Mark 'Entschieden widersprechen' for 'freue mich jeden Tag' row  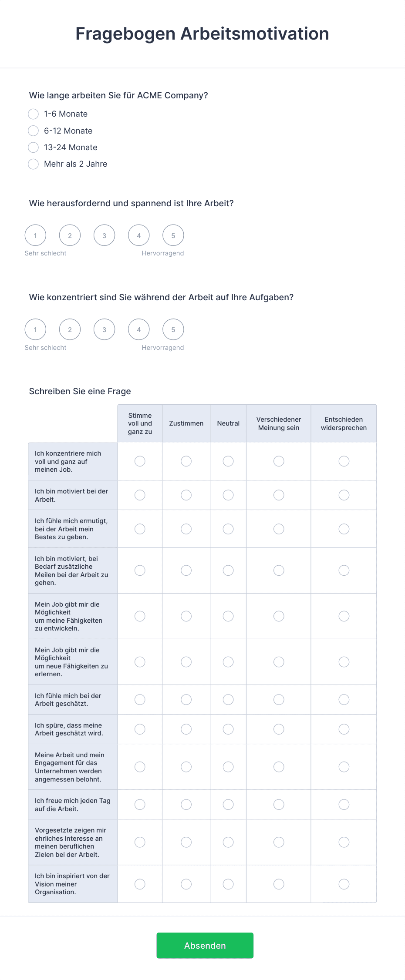point(344,805)
